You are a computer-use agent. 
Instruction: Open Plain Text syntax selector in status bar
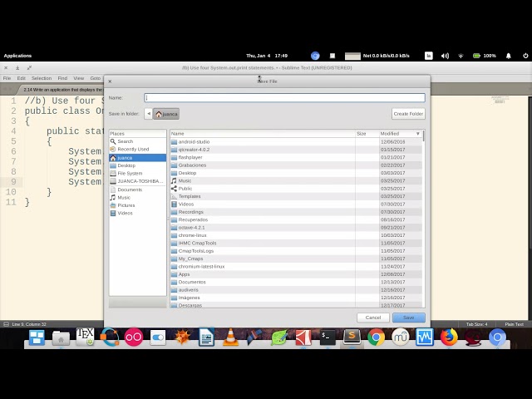pos(514,324)
